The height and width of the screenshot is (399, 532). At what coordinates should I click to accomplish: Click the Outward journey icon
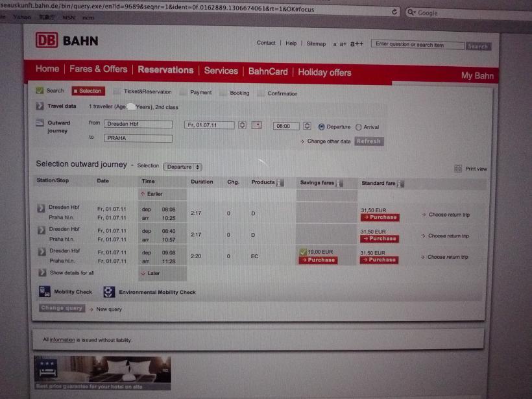[40, 123]
